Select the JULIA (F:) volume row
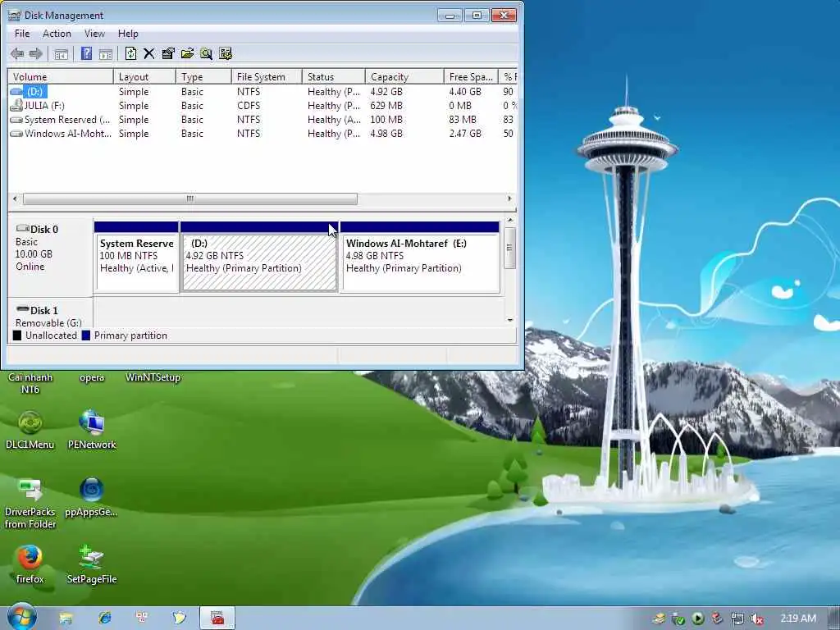 (262, 106)
